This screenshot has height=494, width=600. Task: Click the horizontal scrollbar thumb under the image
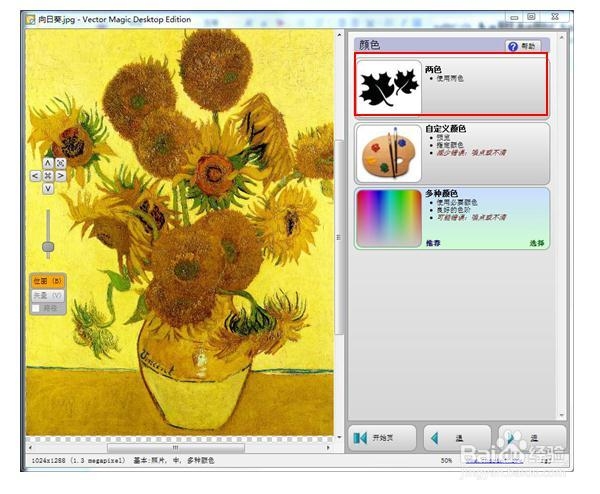click(x=176, y=447)
